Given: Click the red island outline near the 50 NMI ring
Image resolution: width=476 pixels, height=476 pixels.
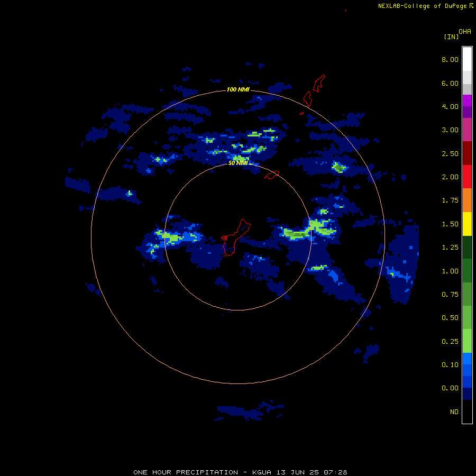Looking at the screenshot, I should [x=272, y=175].
